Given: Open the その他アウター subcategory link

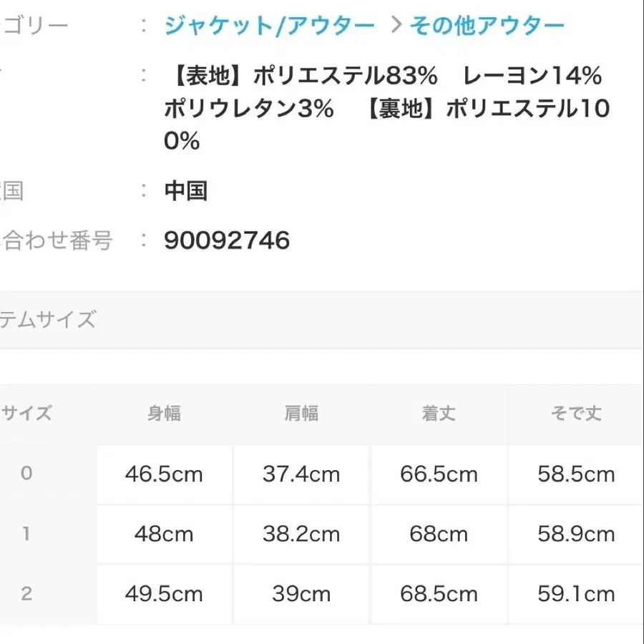Looking at the screenshot, I should coord(485,24).
